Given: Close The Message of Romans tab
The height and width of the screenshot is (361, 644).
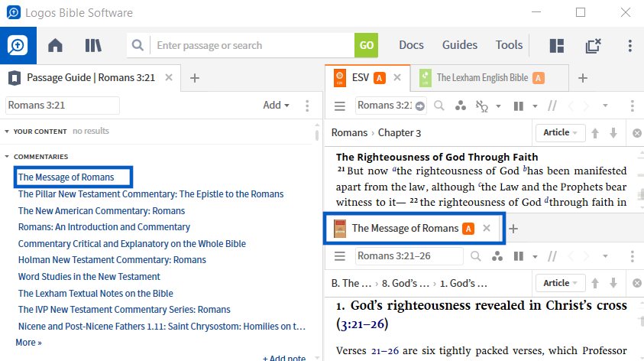Looking at the screenshot, I should (487, 228).
